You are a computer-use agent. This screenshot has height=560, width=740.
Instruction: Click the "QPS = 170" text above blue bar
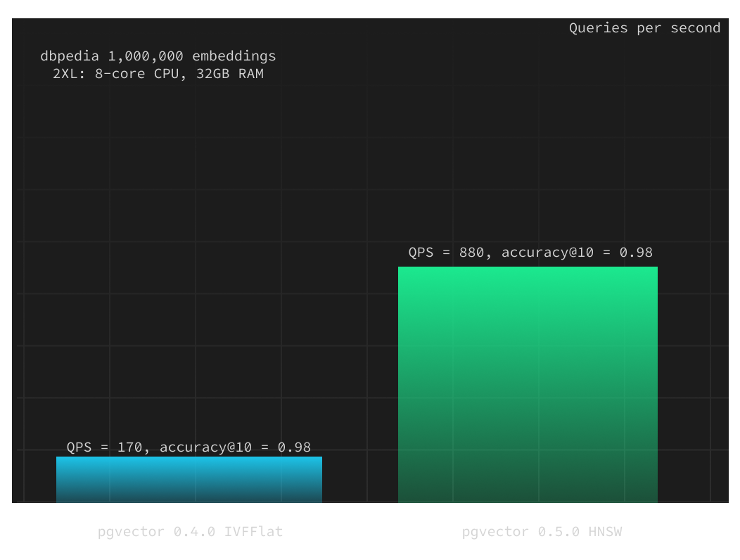pyautogui.click(x=105, y=447)
